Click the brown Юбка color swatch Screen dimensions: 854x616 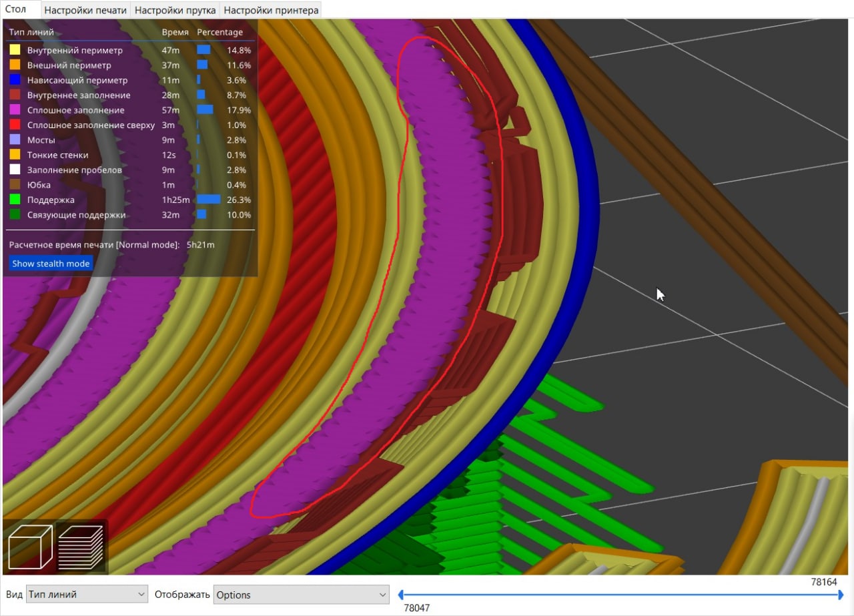[15, 185]
